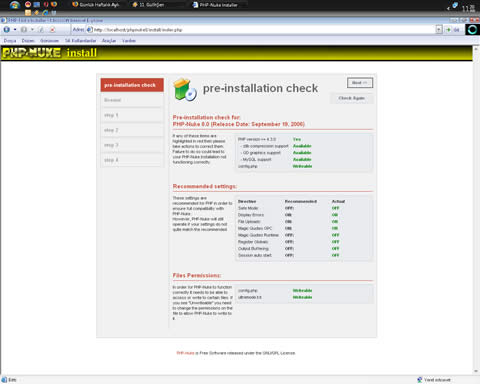Click the Show Desktop quick launch icon
The height and width of the screenshot is (384, 480).
[x=37, y=4]
